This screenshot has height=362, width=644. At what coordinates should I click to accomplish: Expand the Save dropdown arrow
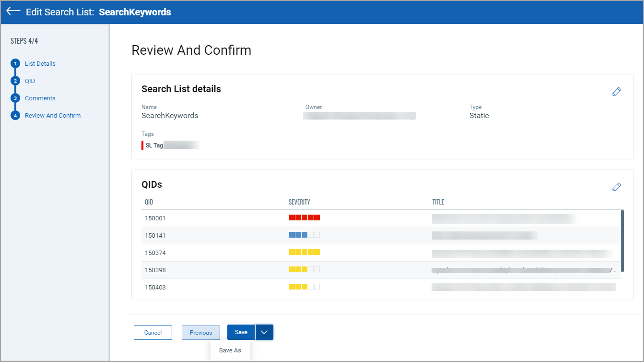pyautogui.click(x=264, y=332)
